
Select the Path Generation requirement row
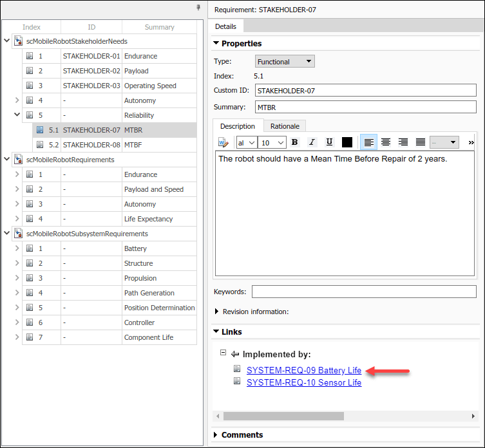(x=109, y=293)
